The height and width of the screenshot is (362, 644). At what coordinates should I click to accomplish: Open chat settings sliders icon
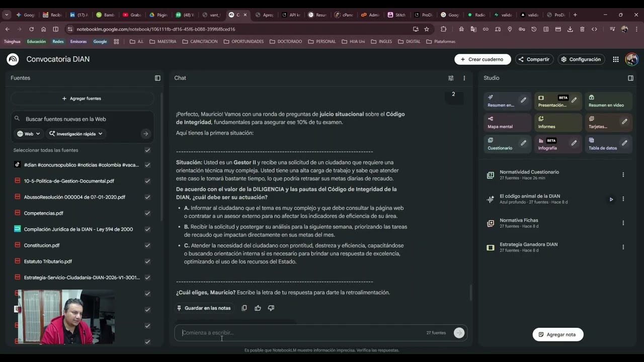coord(451,78)
